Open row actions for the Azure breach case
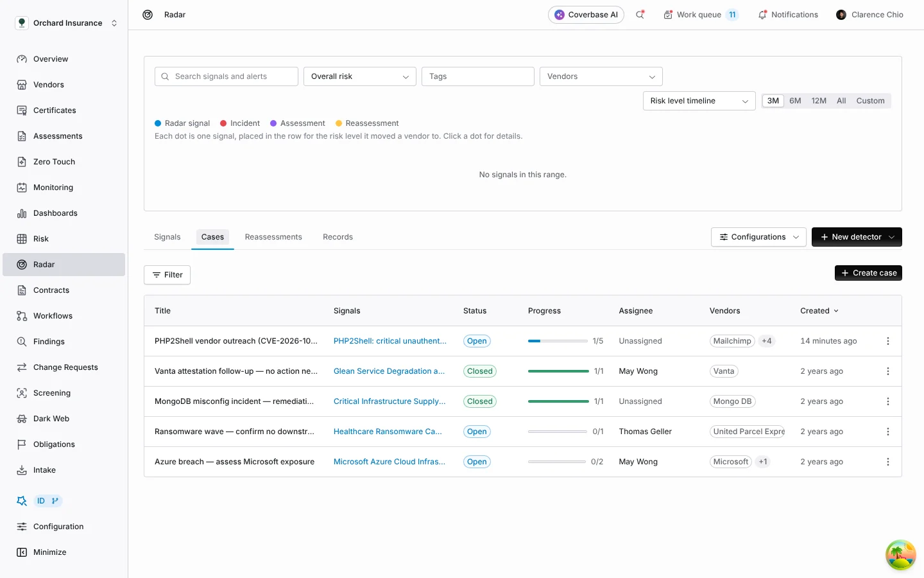Image resolution: width=924 pixels, height=578 pixels. 888,462
